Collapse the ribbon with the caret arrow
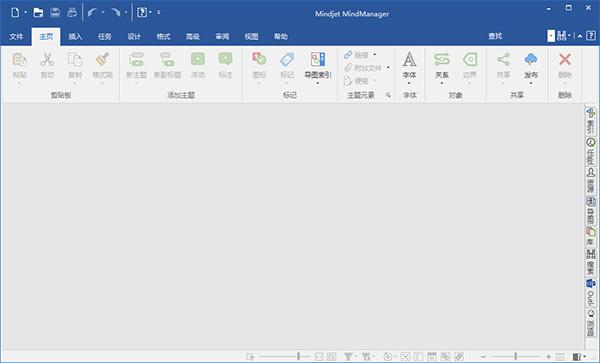The image size is (600, 363). click(x=580, y=36)
